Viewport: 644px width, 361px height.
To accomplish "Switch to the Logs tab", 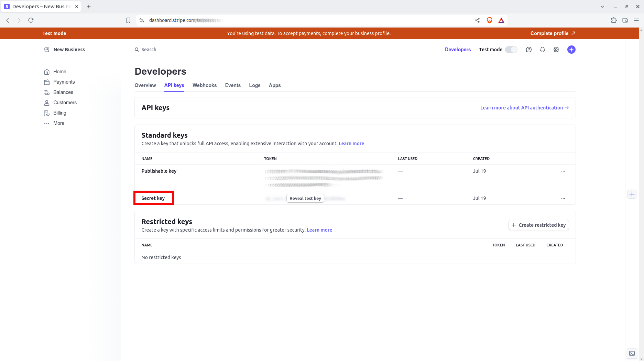I will pos(255,85).
